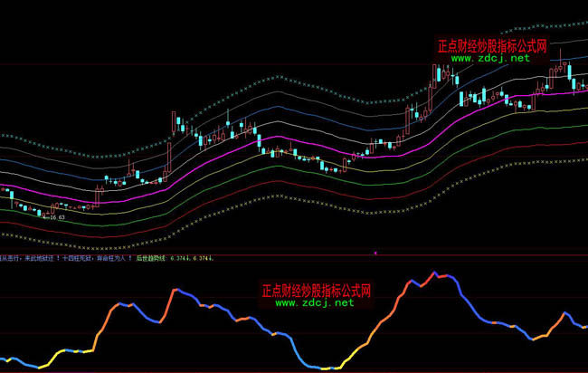
Task: Open the www.zdcj.net link in the lower indicator panel
Action: click(x=314, y=304)
